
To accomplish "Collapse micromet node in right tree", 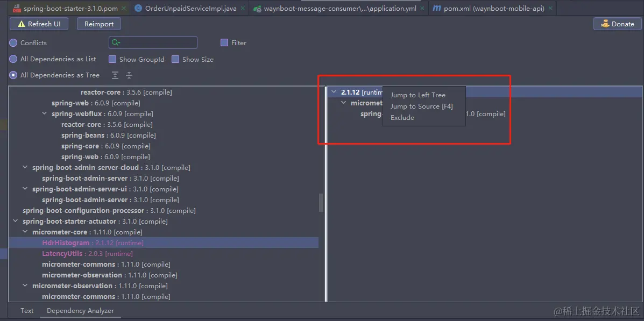I will pyautogui.click(x=344, y=103).
